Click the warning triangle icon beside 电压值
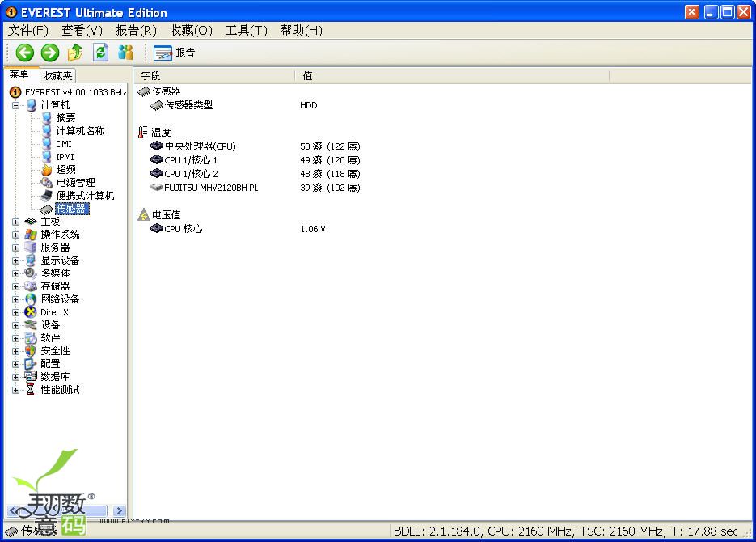 (144, 214)
